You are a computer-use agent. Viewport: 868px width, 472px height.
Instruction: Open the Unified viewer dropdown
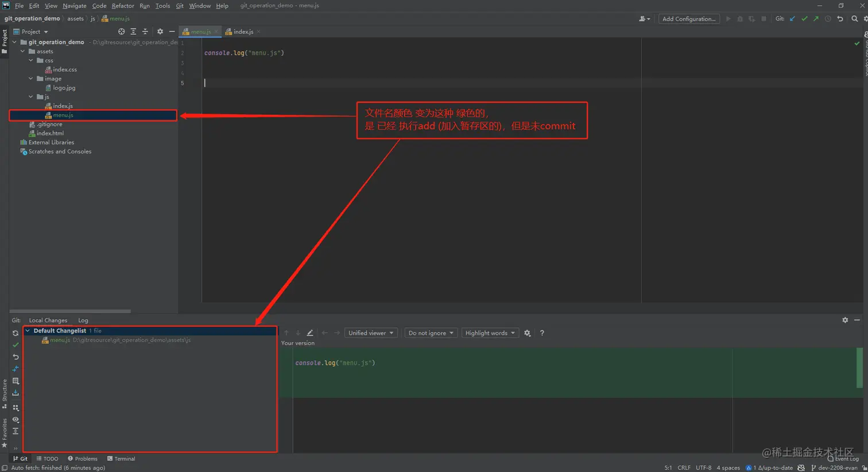[370, 332]
